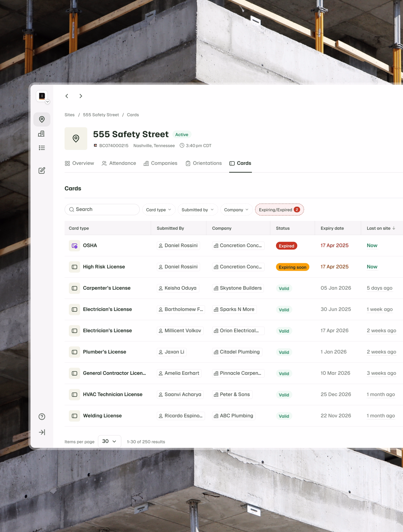
Task: Switch to the Attendance tab
Action: [119, 163]
